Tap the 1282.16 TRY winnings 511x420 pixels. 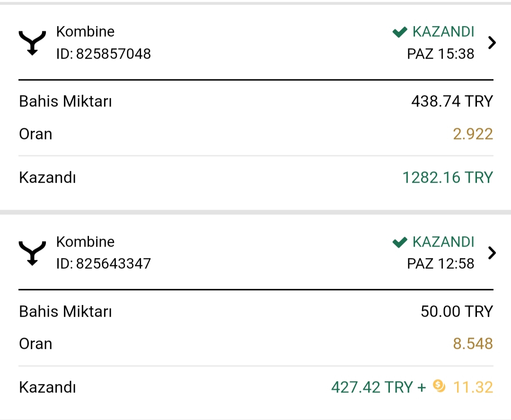click(448, 178)
